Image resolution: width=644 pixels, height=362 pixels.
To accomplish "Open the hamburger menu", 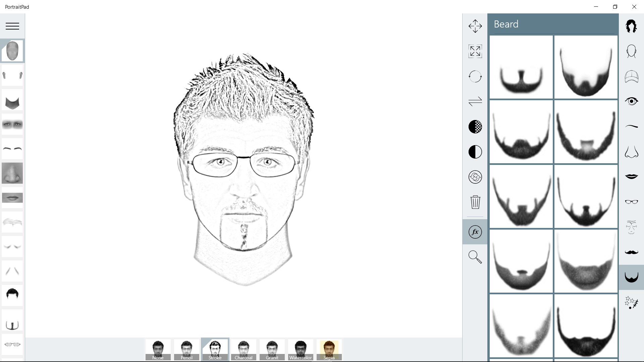I will 12,26.
